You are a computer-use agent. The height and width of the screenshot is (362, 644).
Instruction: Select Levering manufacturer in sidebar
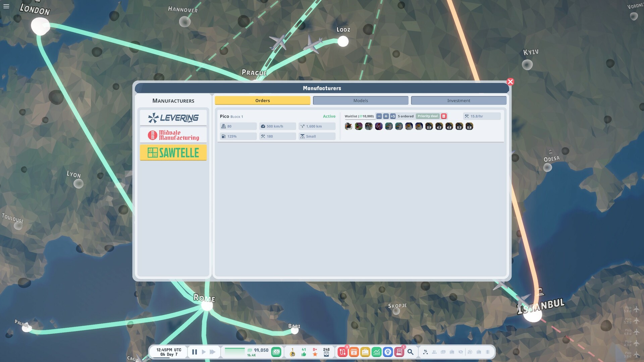pos(173,118)
